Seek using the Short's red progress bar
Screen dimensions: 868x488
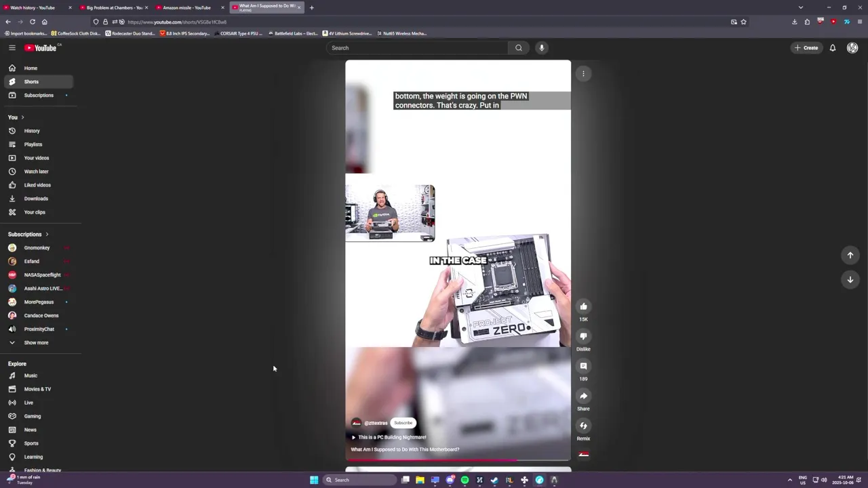click(x=458, y=460)
